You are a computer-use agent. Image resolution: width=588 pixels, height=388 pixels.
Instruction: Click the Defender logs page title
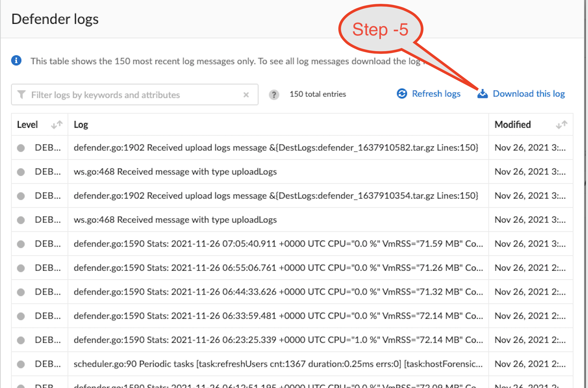55,19
